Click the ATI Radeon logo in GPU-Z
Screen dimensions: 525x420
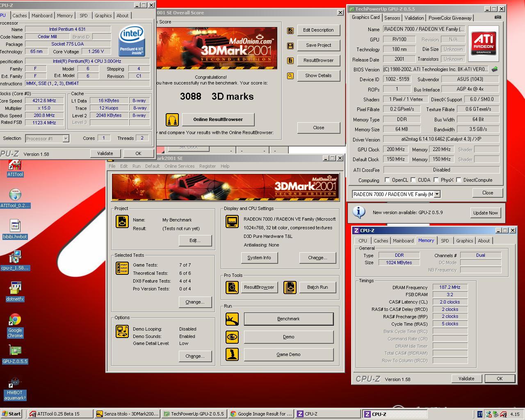coord(484,43)
